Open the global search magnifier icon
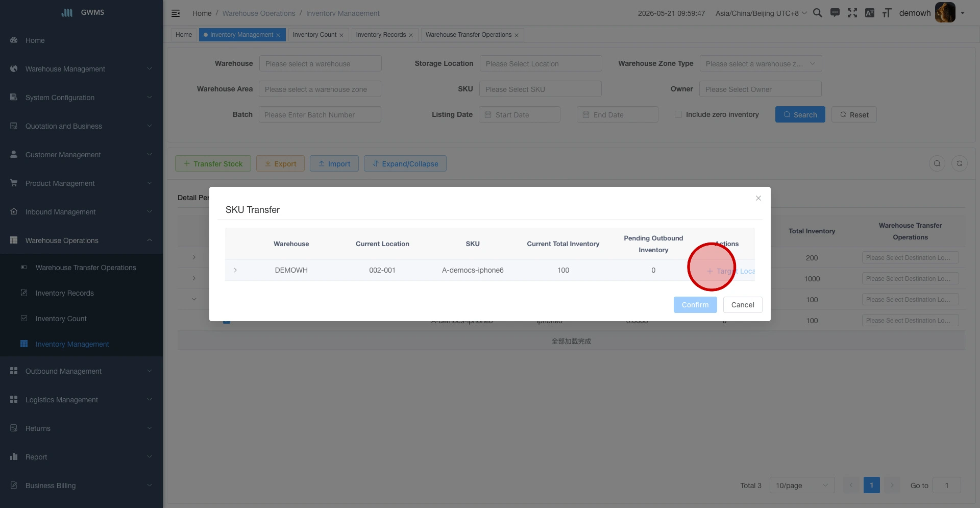Viewport: 980px width, 508px height. tap(818, 13)
